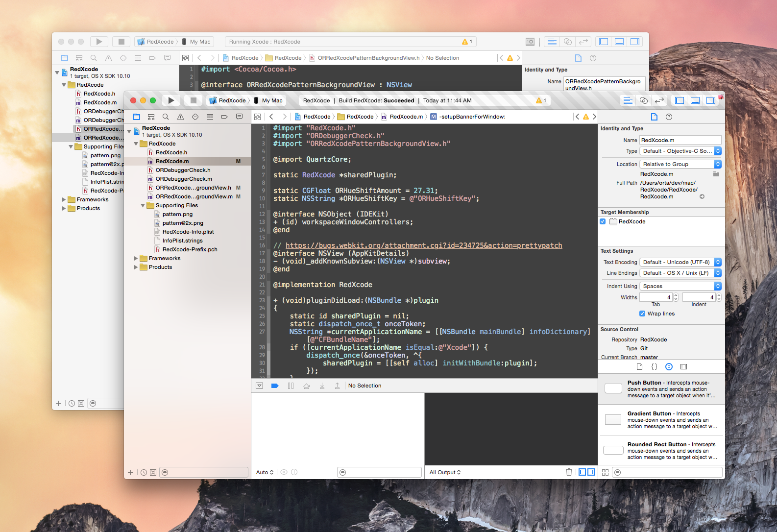Click the Run button in back Xcode window
Screen dimensions: 777x532
pyautogui.click(x=99, y=42)
